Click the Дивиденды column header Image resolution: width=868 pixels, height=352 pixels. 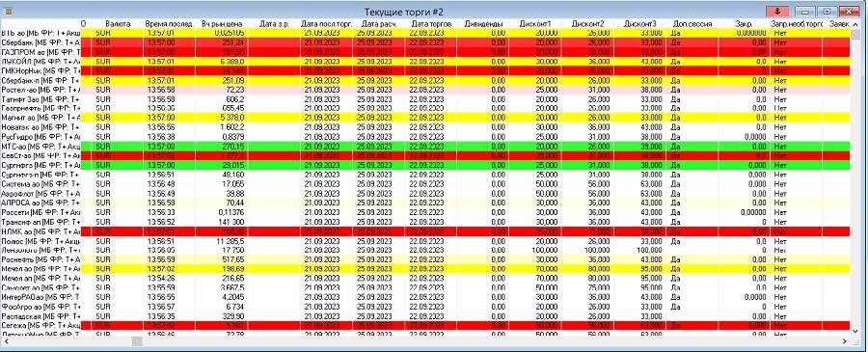(483, 24)
